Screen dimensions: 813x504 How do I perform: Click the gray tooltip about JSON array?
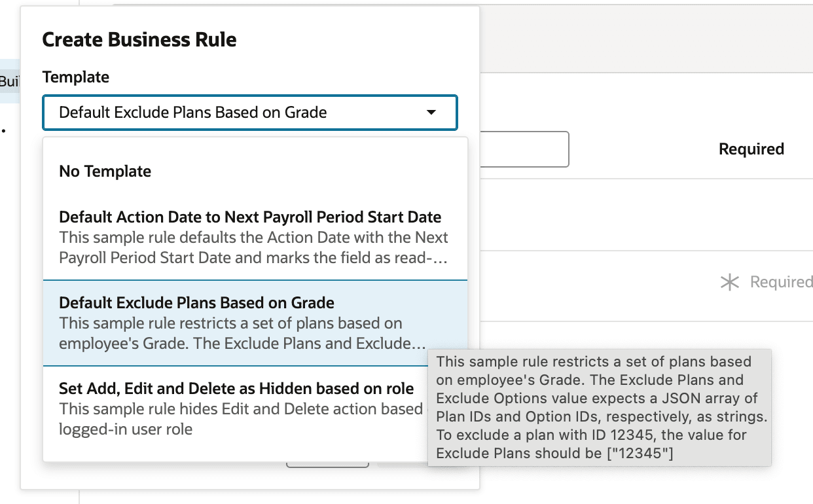click(x=599, y=408)
